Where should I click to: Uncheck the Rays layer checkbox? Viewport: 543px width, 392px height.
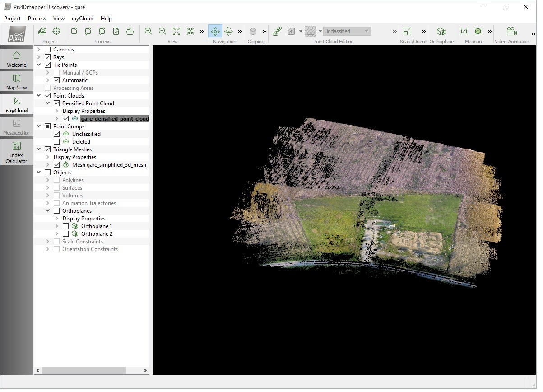click(x=47, y=57)
